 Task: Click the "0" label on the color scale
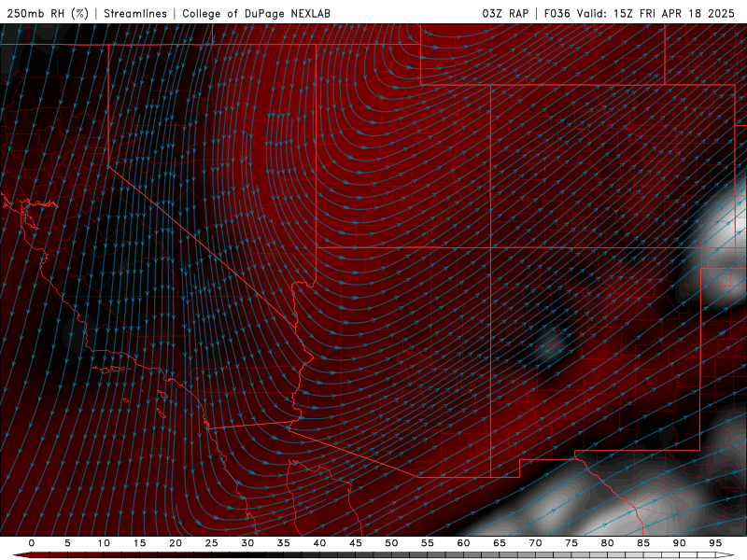point(32,543)
